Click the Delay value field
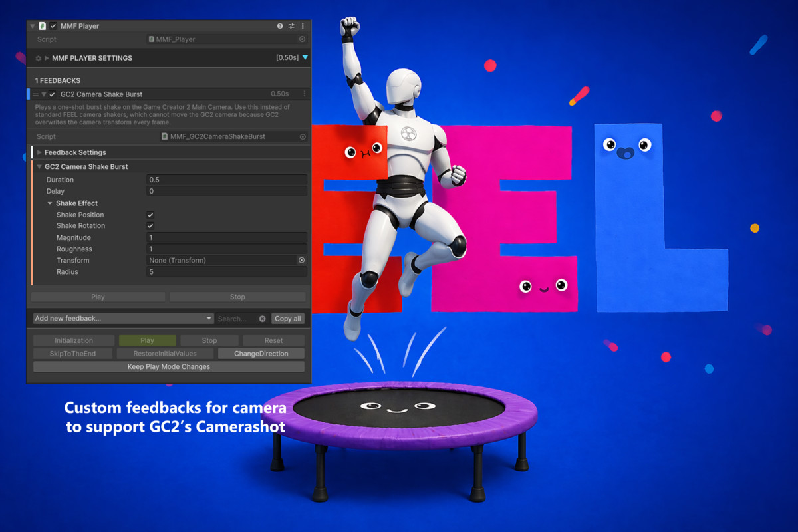Image resolution: width=798 pixels, height=532 pixels. [x=227, y=192]
